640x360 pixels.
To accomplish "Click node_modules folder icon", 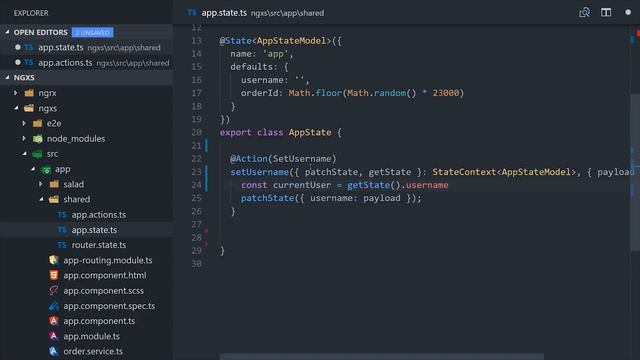I will [x=38, y=139].
